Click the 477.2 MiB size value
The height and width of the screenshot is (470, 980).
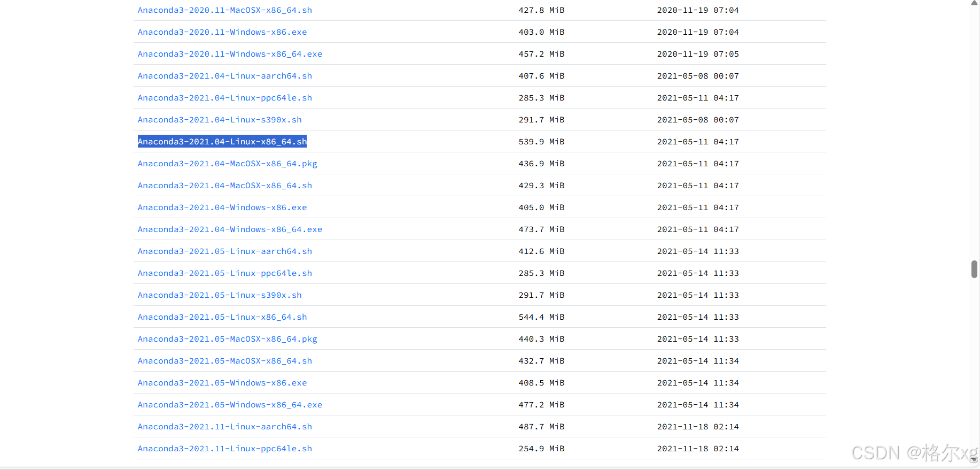point(541,405)
